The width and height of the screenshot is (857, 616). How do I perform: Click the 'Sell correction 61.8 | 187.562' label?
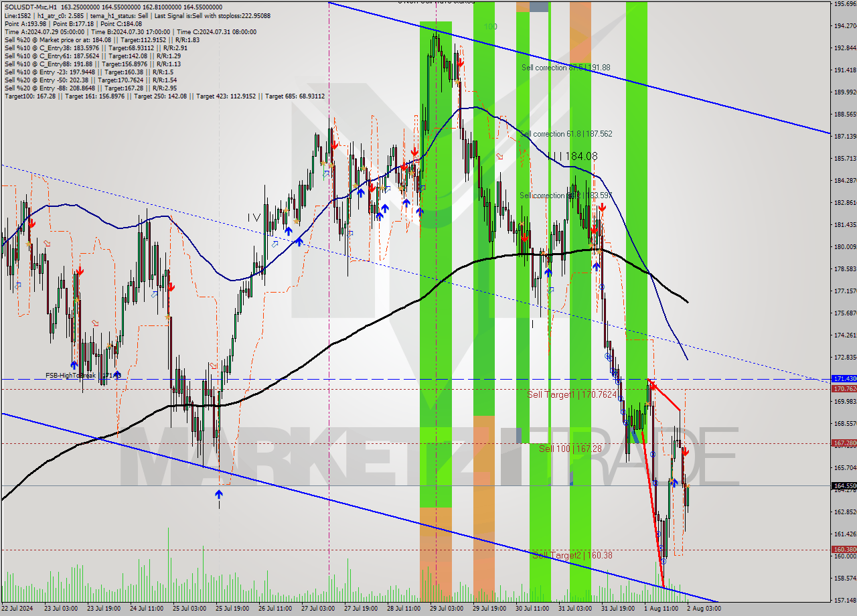coord(567,134)
